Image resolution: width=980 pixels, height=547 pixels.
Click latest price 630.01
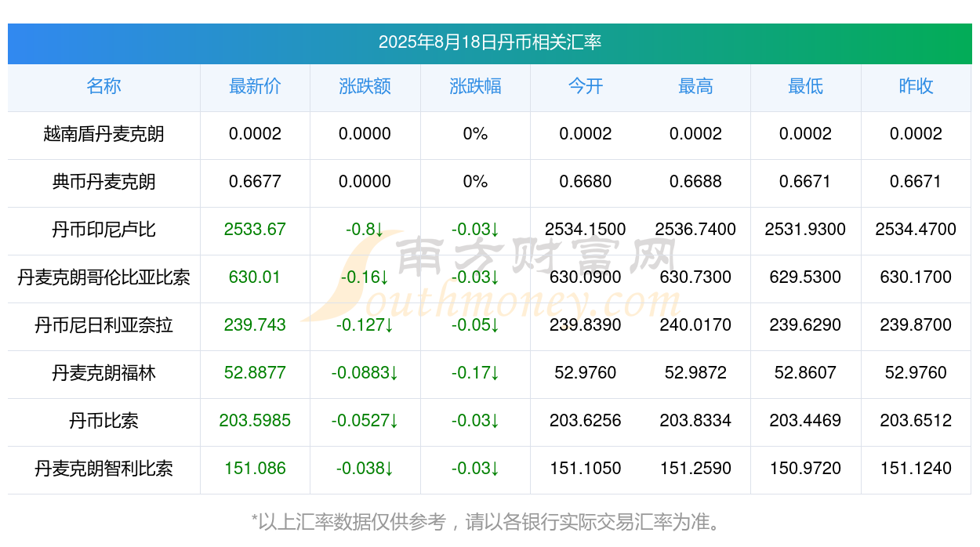[255, 277]
